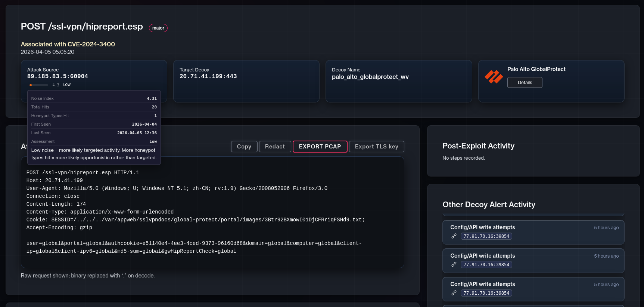Click the LOW noise rating label

[67, 85]
